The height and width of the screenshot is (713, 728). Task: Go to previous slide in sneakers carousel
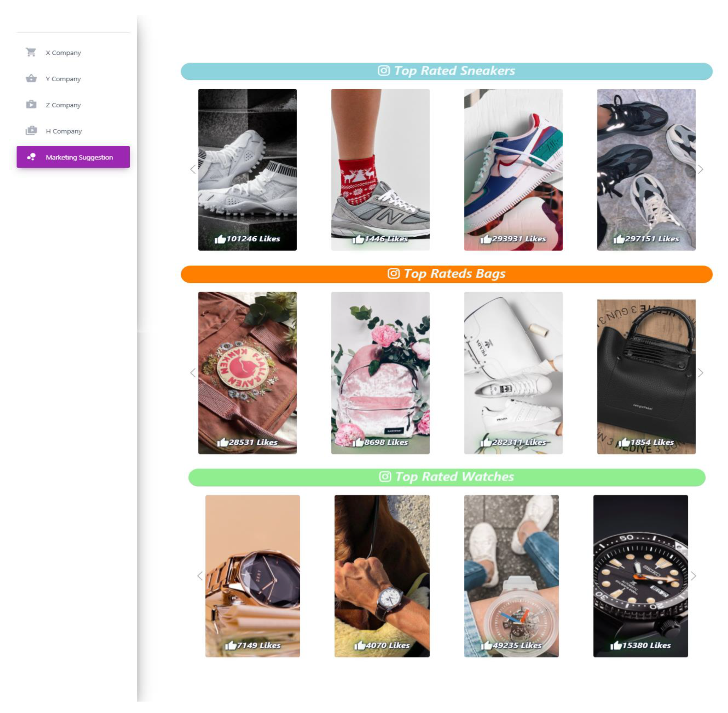click(192, 169)
